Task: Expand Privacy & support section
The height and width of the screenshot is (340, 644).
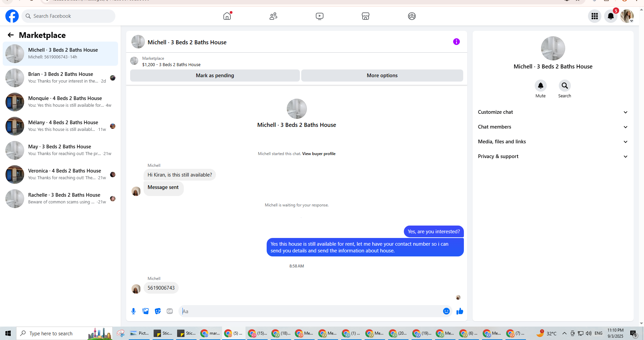Action: point(553,156)
